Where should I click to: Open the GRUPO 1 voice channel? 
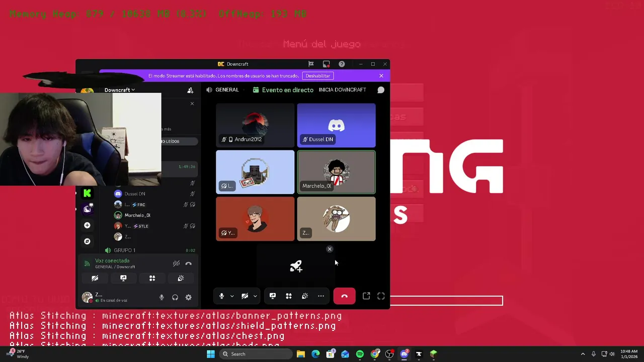point(150,250)
